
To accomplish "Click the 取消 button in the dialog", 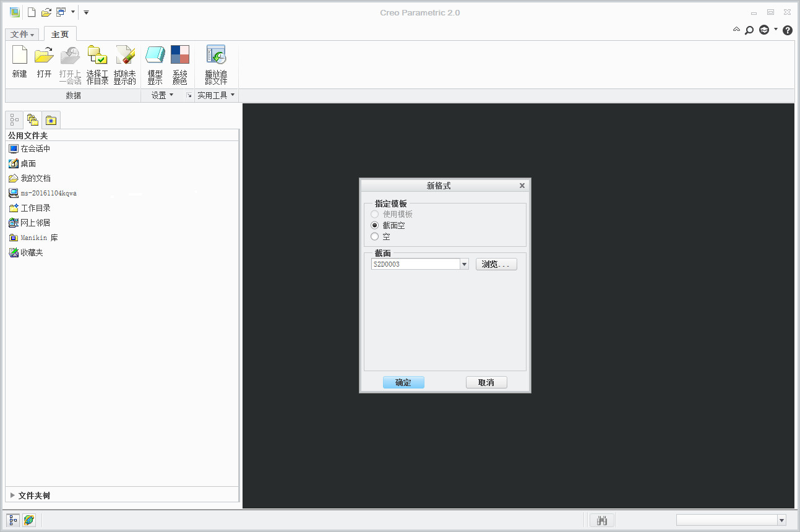I will point(486,382).
